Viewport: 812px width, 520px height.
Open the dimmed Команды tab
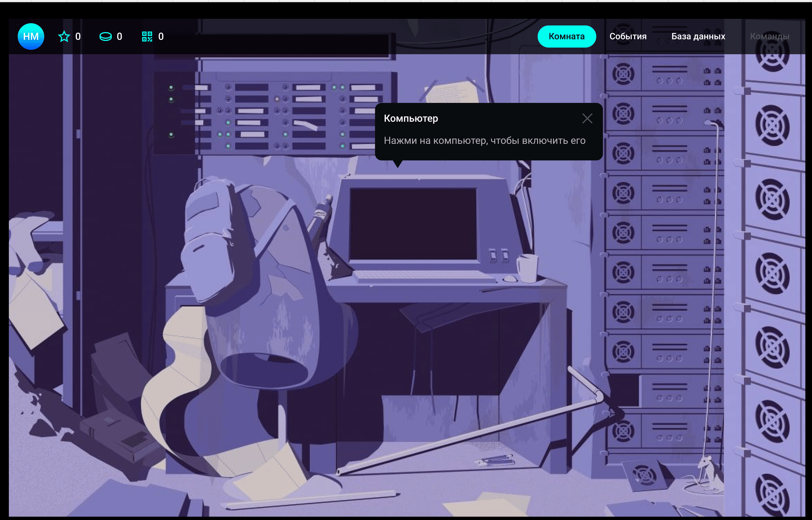click(x=769, y=37)
